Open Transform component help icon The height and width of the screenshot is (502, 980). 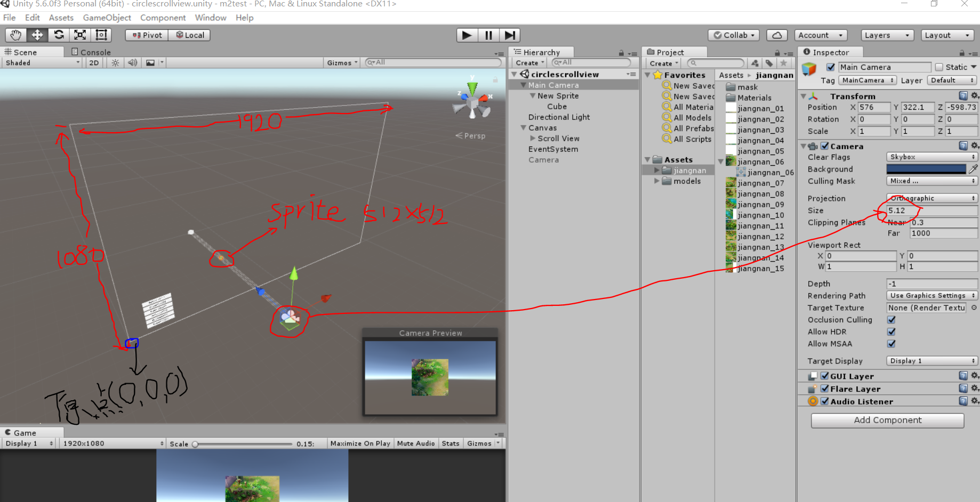coord(963,96)
